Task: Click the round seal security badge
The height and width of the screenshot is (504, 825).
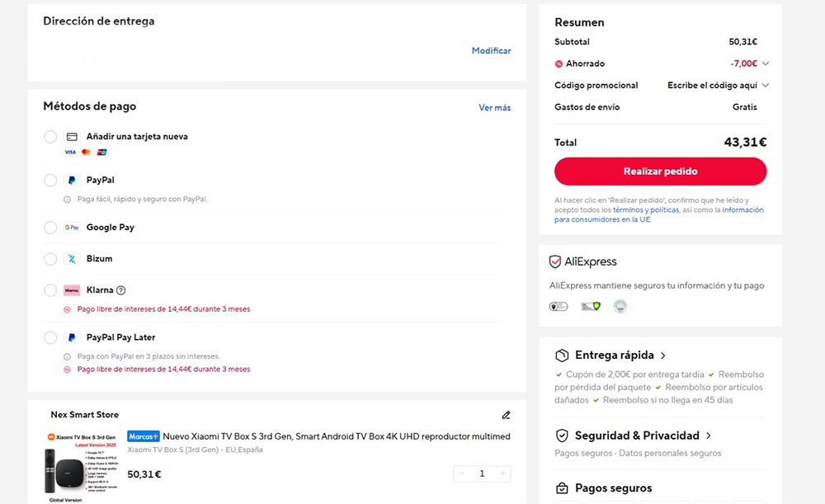Action: coord(620,306)
